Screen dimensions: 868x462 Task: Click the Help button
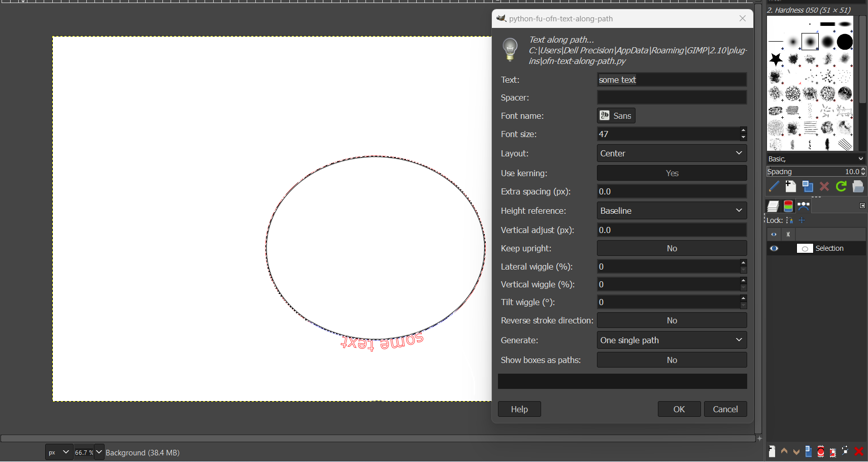click(x=519, y=409)
